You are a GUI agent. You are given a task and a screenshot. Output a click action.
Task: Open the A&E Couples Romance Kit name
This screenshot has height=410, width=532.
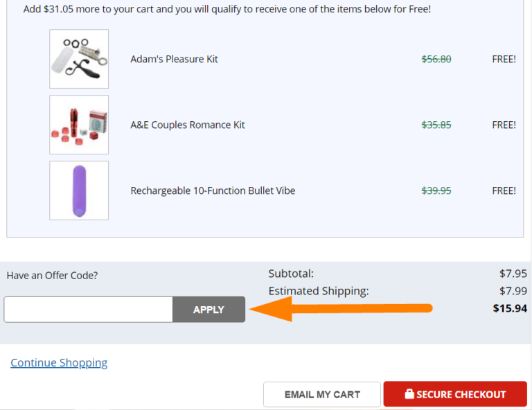pos(188,125)
